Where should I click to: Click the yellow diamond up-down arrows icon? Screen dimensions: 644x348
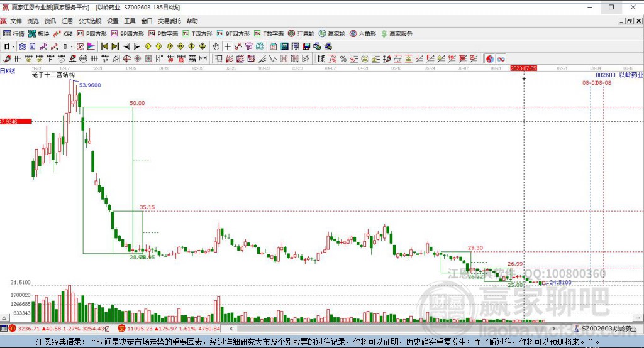(x=202, y=46)
